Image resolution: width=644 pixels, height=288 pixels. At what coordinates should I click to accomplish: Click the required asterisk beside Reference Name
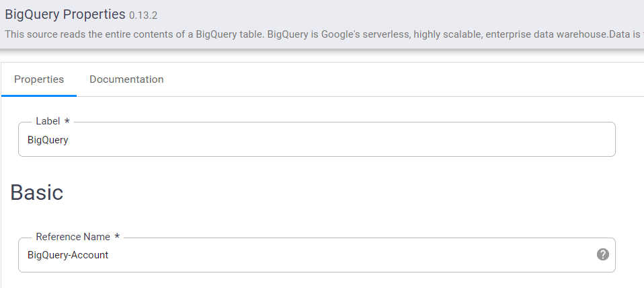pyautogui.click(x=117, y=237)
